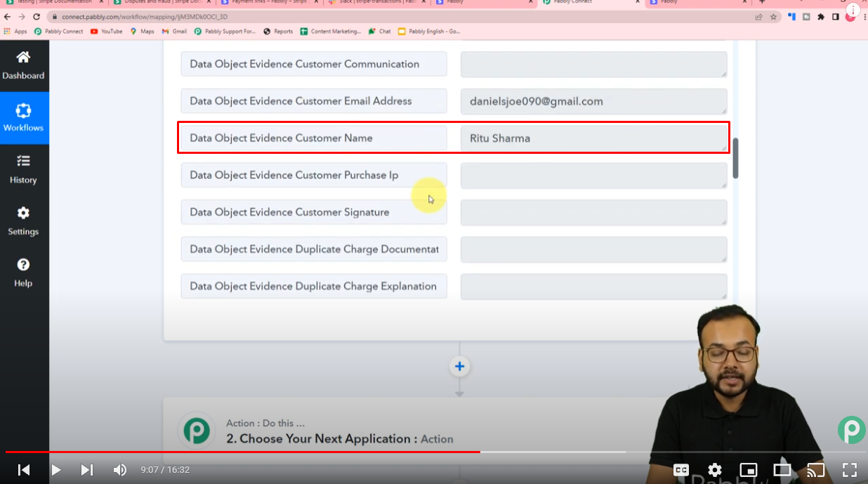The height and width of the screenshot is (484, 868).
Task: Go to Workflows in the sidebar
Action: 24,118
